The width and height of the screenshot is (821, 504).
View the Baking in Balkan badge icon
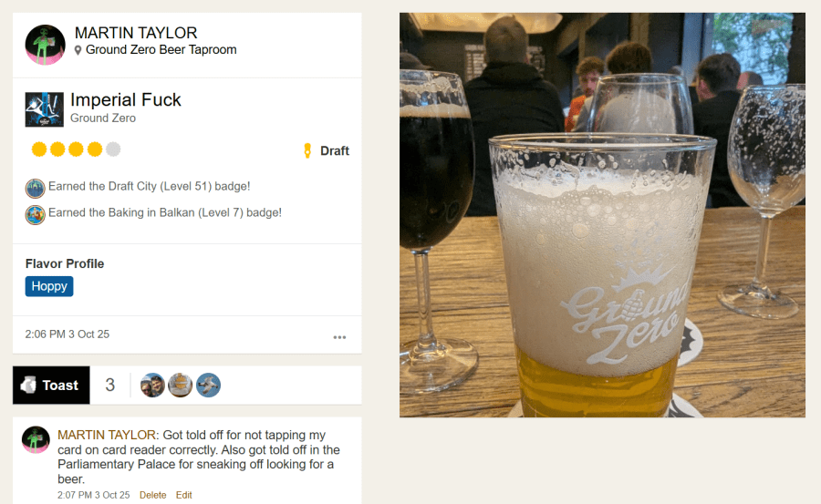click(x=35, y=214)
